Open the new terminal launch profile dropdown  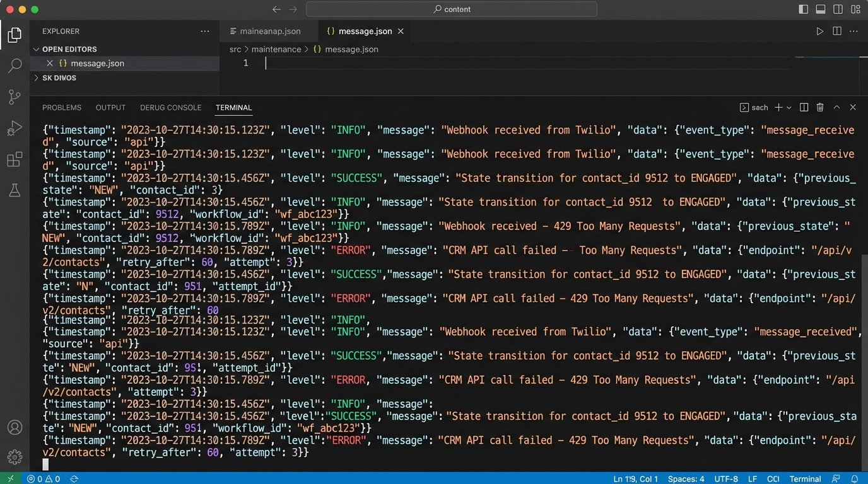coord(789,108)
